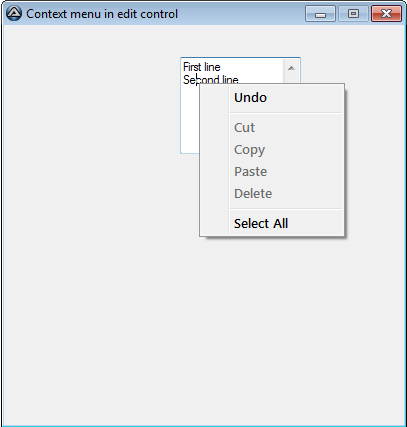Click the separator line below Undo
Screen dimensions: 407x427
[x=286, y=113]
